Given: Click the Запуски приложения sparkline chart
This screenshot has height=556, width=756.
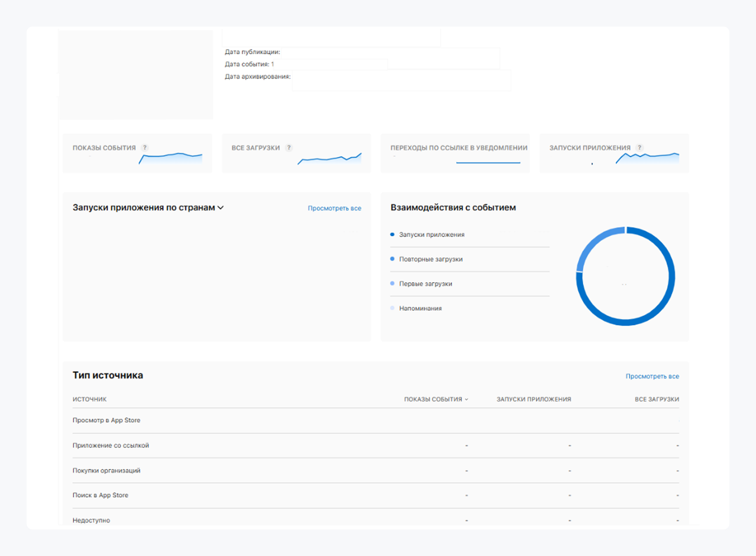Looking at the screenshot, I should [x=647, y=158].
